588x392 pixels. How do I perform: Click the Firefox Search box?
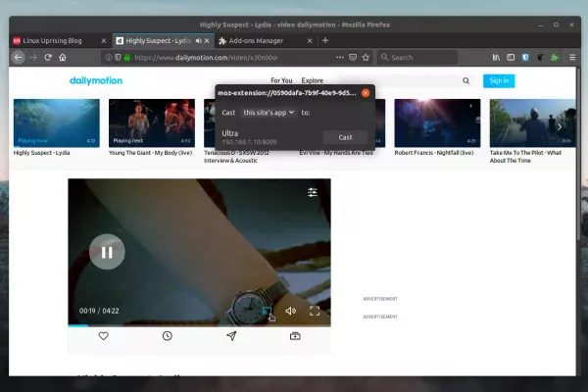pos(417,58)
